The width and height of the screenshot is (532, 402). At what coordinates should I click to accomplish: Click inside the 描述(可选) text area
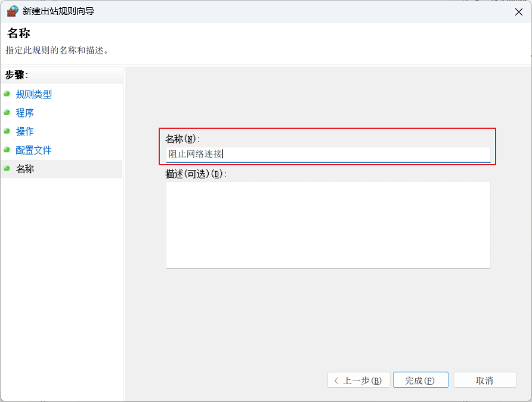tap(328, 225)
